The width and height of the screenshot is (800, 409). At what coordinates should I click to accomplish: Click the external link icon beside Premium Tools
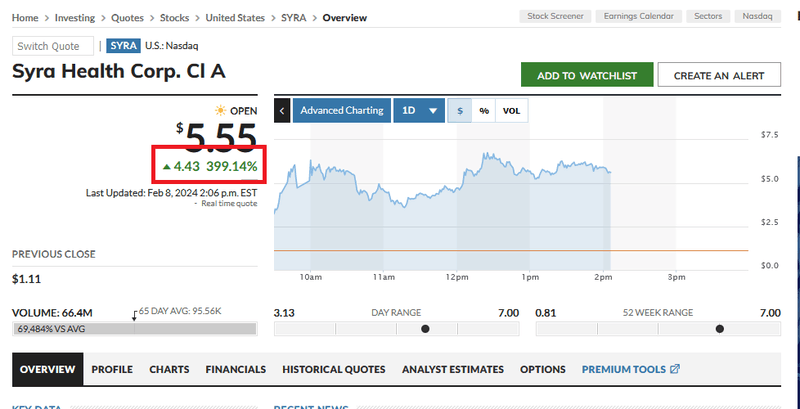coord(675,369)
